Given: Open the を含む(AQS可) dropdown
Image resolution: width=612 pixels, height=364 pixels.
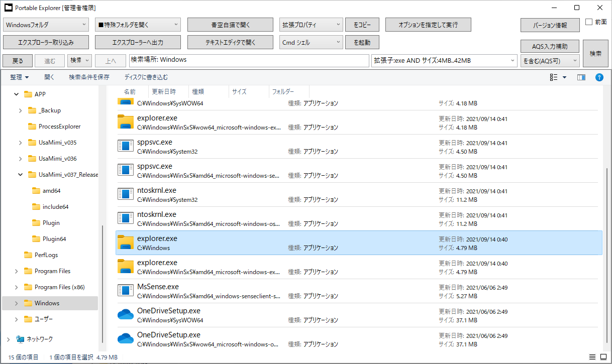Looking at the screenshot, I should tap(550, 61).
